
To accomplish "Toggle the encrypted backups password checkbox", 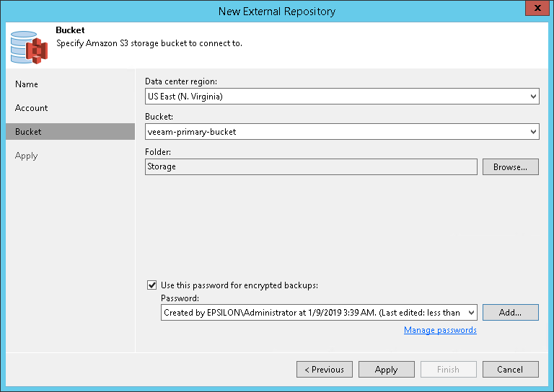I will (x=151, y=285).
